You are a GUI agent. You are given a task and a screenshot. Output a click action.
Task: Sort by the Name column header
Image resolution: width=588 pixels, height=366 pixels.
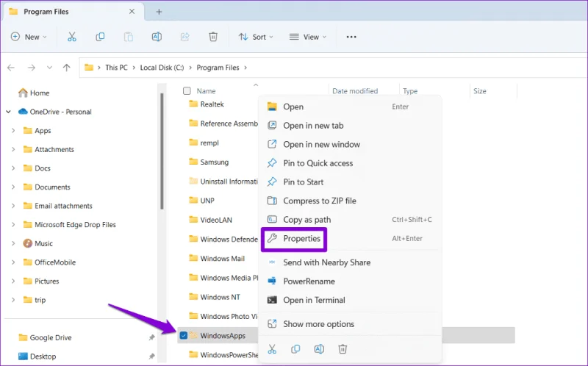pos(207,90)
